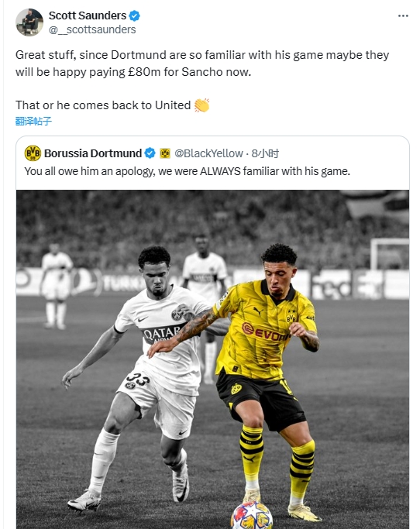Open quoted post text 'You all owe him an apology'

point(187,171)
